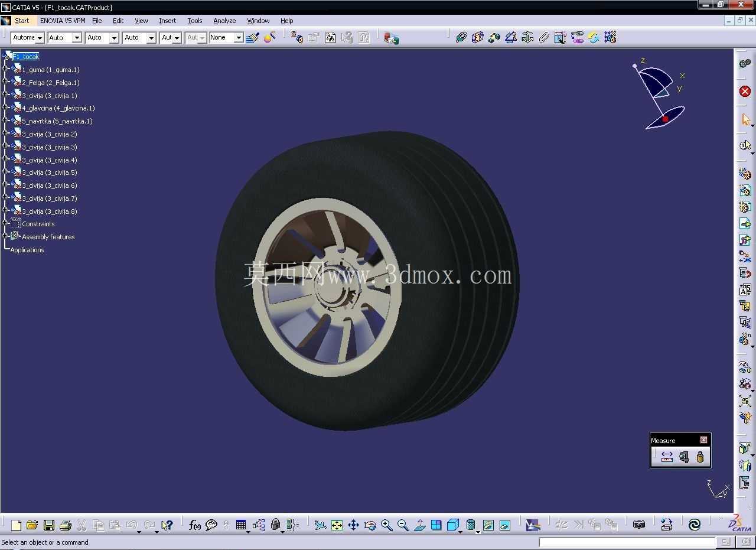Viewport: 756px width, 550px height.
Task: Open the Tools menu
Action: tap(195, 21)
